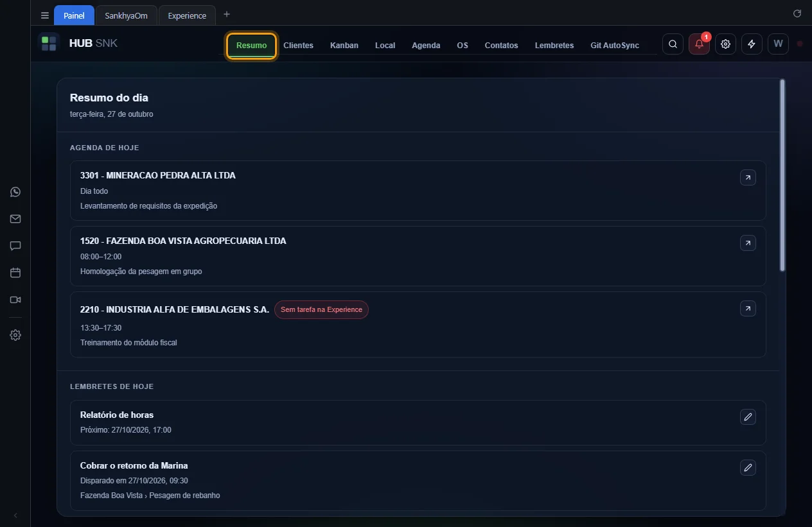Click the Treinamento do módulo fiscal text
812x527 pixels.
point(128,343)
